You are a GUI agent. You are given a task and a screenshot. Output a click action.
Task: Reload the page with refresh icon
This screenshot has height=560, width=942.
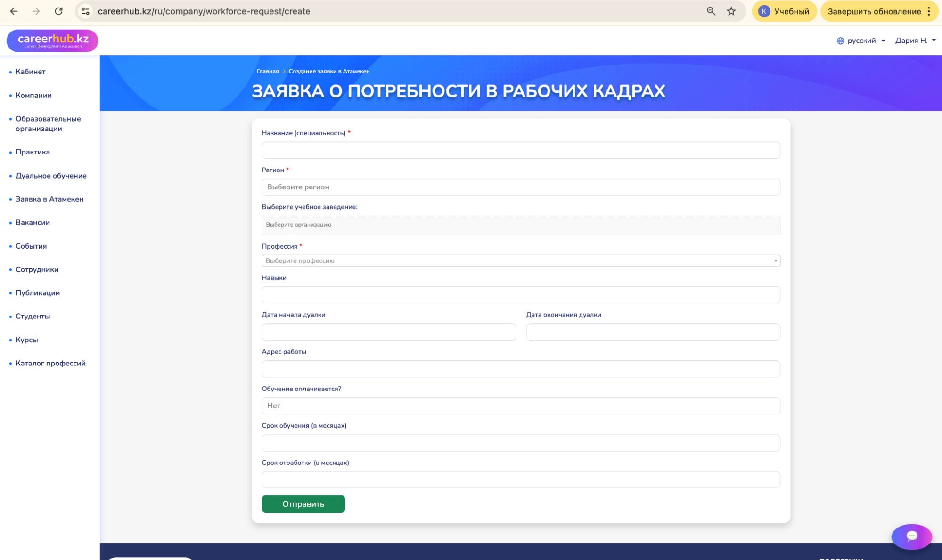(x=58, y=11)
